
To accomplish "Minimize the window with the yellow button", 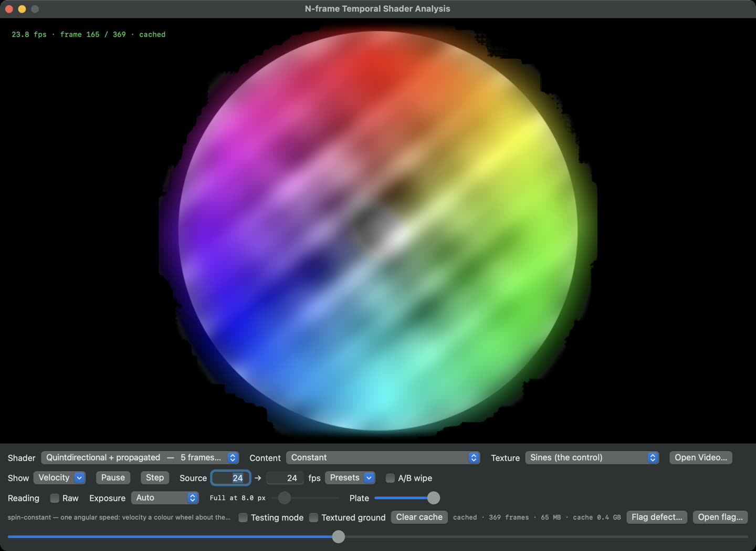I will point(22,9).
